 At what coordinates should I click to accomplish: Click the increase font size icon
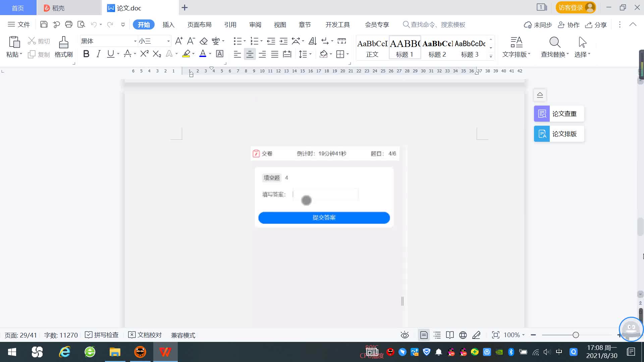179,41
